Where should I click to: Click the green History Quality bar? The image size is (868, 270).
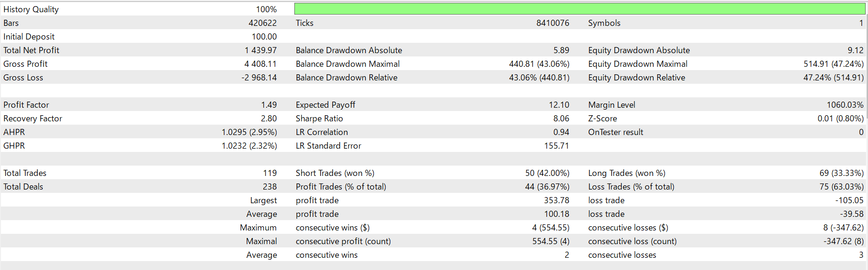tap(579, 9)
